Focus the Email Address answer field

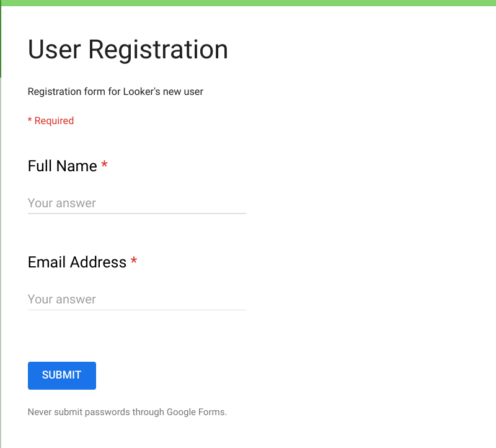coord(136,299)
